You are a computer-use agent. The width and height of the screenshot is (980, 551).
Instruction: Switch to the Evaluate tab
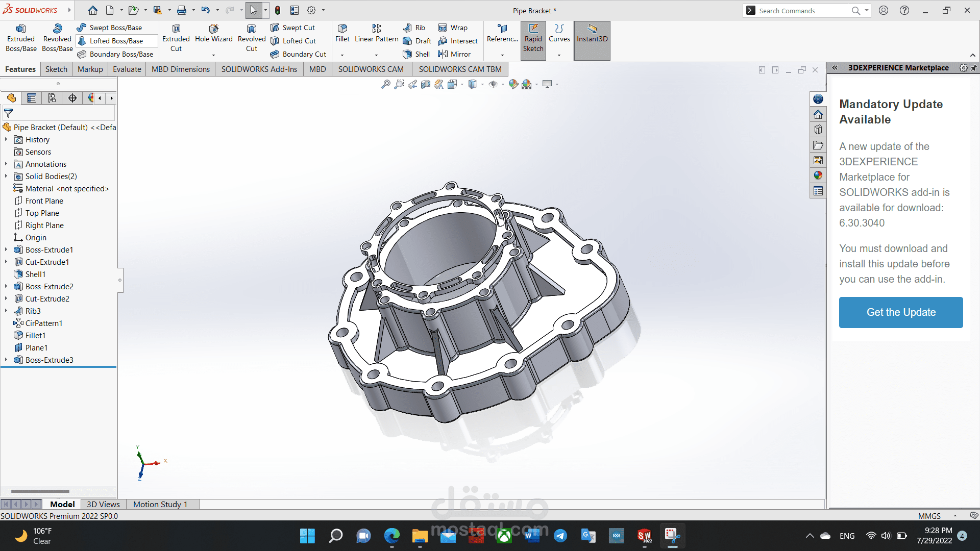[127, 69]
